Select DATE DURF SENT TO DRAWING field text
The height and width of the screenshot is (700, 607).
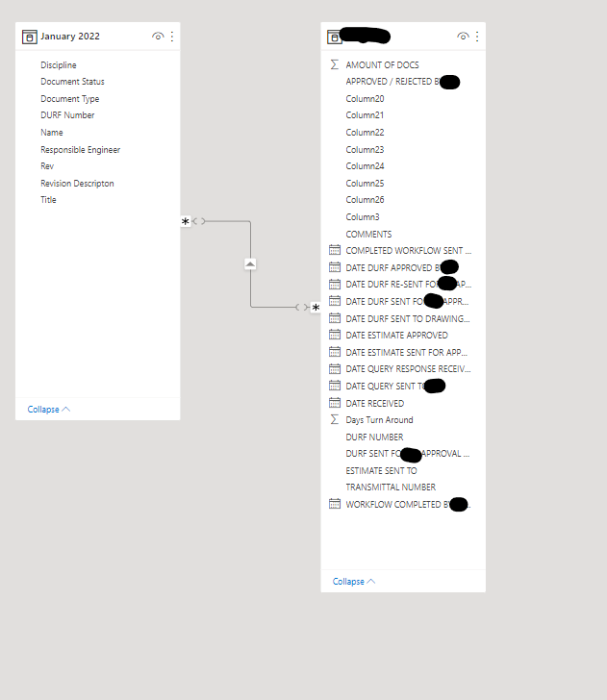(408, 319)
